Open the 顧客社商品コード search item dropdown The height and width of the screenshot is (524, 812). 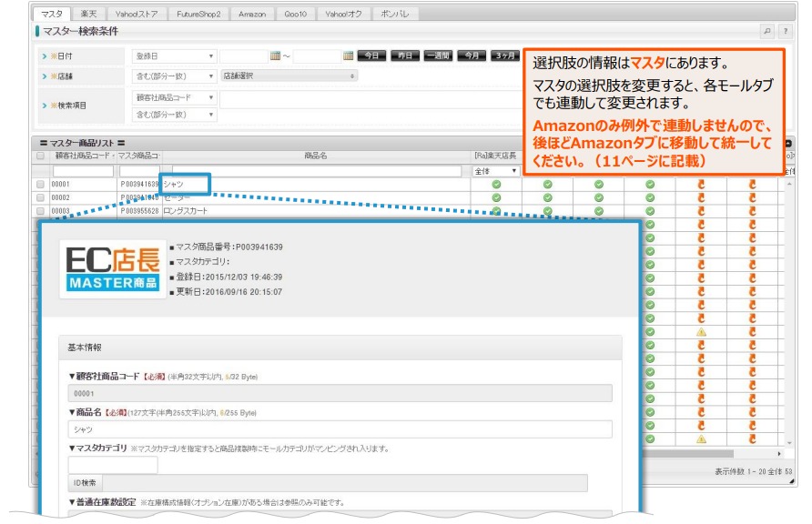click(x=174, y=97)
